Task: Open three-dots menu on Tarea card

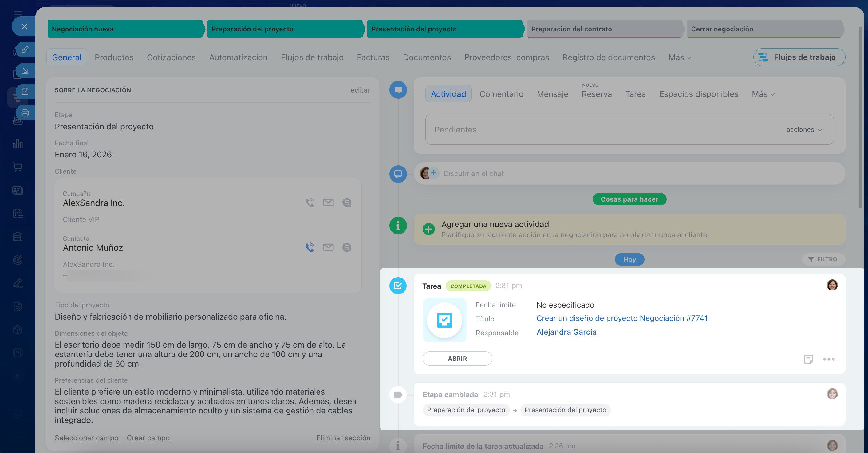Action: click(829, 359)
